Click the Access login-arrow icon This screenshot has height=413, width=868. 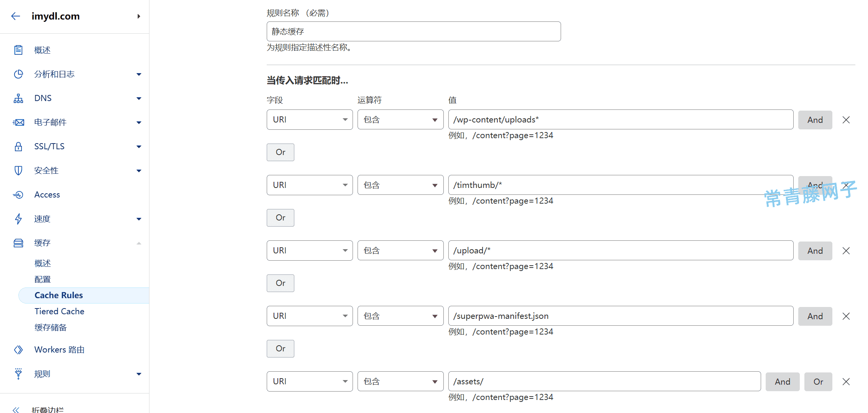tap(18, 195)
